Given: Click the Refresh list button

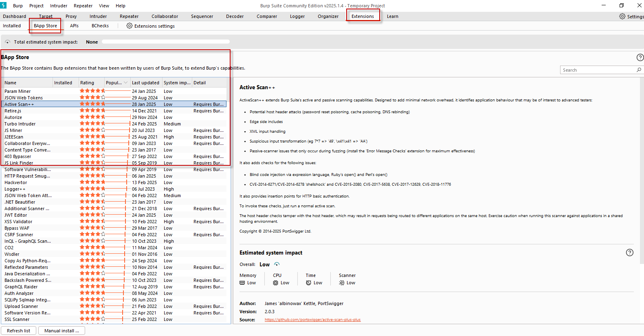Looking at the screenshot, I should (18, 331).
